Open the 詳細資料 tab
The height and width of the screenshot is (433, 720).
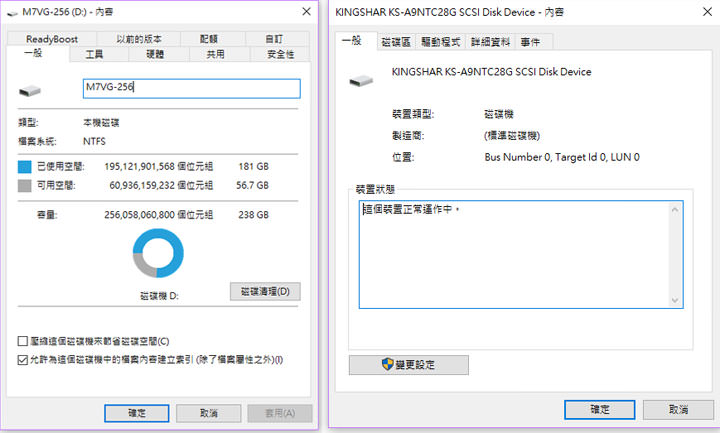(x=490, y=42)
